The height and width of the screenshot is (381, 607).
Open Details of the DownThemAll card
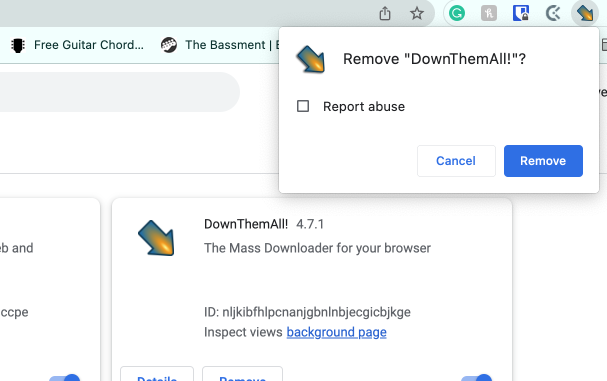[x=157, y=375]
